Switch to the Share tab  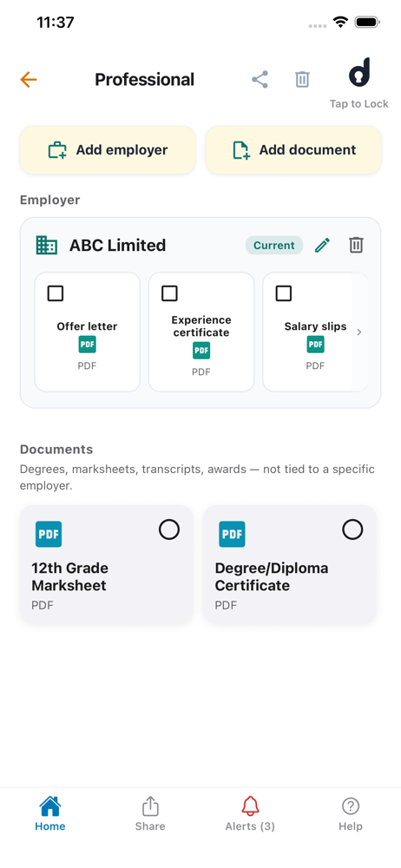pyautogui.click(x=150, y=814)
